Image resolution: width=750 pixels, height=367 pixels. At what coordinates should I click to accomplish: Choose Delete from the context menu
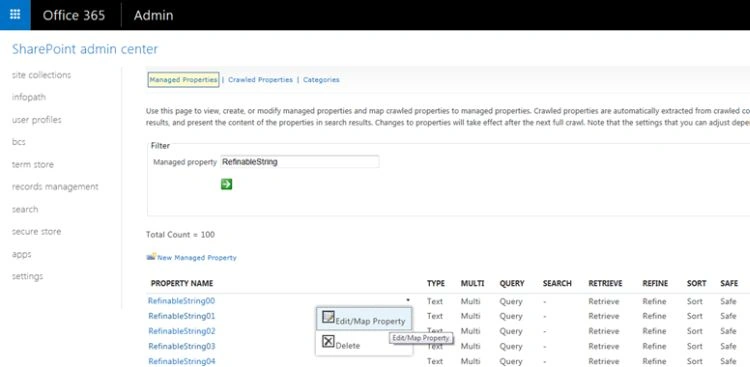pos(364,343)
